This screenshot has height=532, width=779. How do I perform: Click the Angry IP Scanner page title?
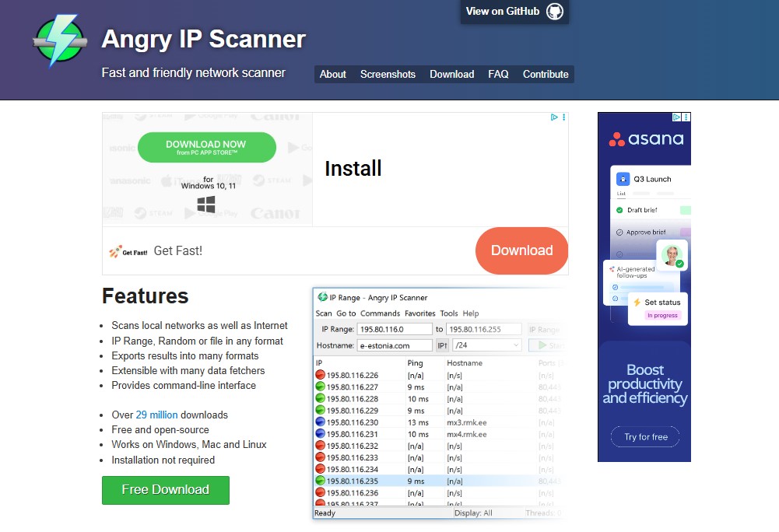tap(203, 39)
